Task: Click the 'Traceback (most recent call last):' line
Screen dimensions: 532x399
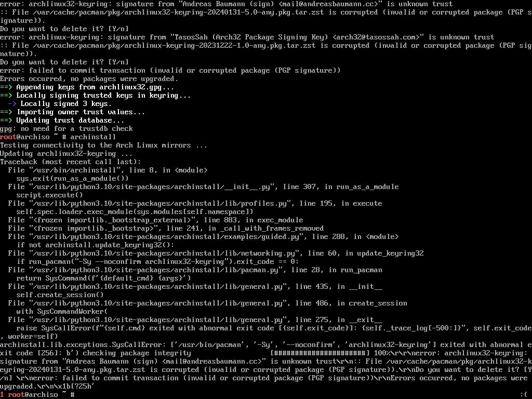Action: (x=70, y=162)
